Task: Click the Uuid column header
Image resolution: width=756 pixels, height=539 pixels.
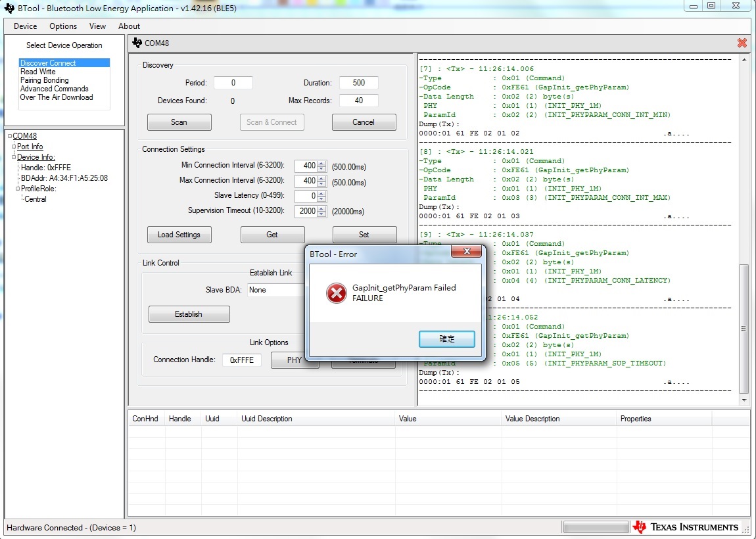Action: coord(219,419)
